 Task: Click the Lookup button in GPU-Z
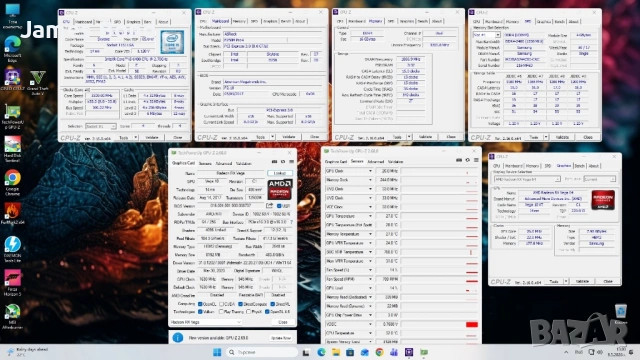(x=280, y=173)
